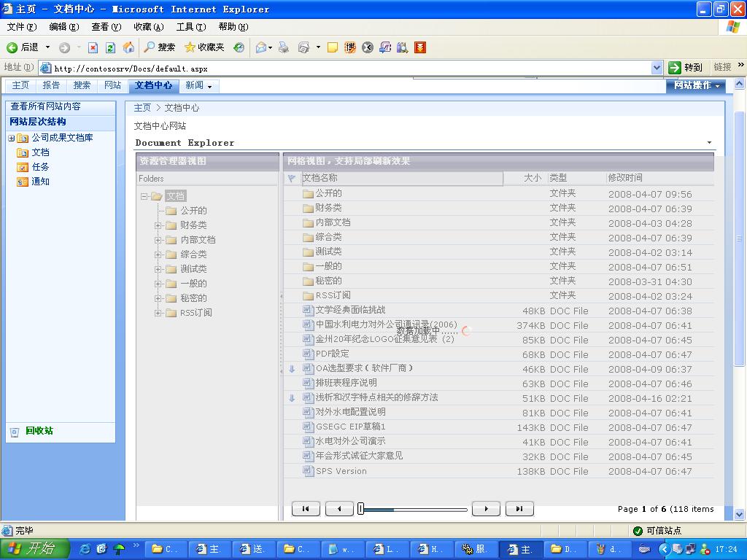The image size is (747, 560).
Task: Open the History toolbar icon
Action: (x=239, y=47)
